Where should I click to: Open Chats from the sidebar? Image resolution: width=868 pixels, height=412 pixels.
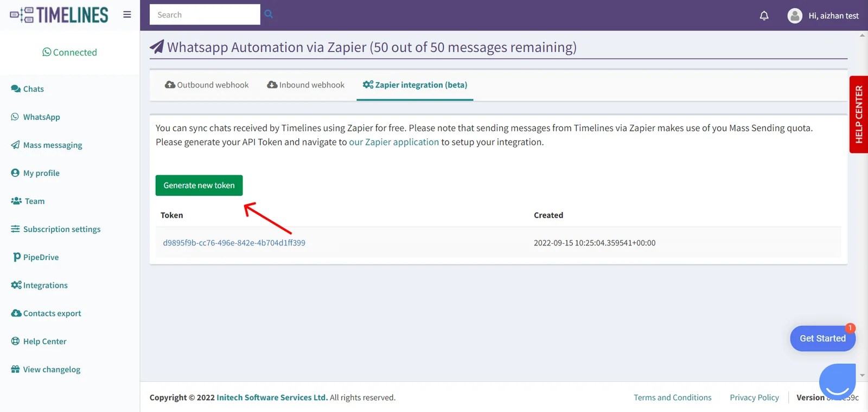[27, 89]
